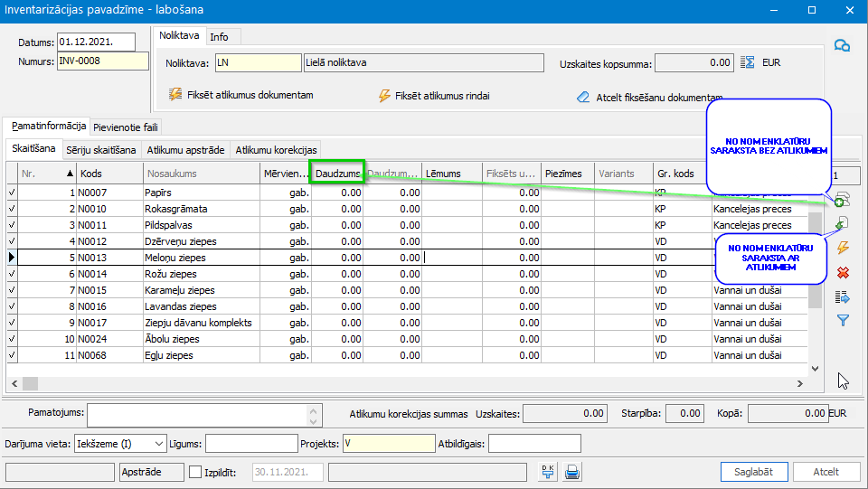The image size is (868, 489).
Task: Switch to the Atlikumu korekcijas tab
Action: (275, 149)
